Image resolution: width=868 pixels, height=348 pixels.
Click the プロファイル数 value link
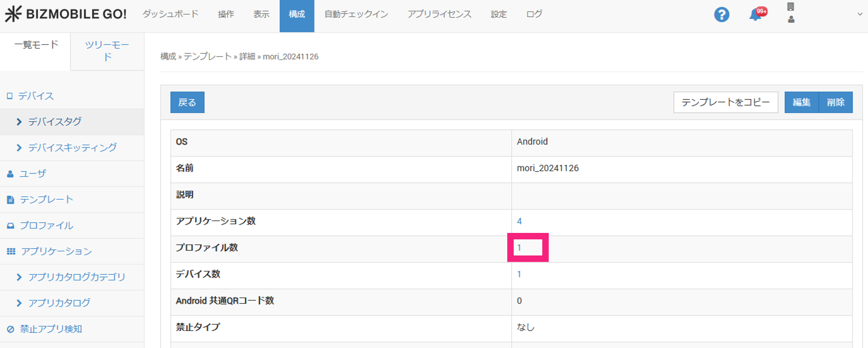(x=519, y=248)
